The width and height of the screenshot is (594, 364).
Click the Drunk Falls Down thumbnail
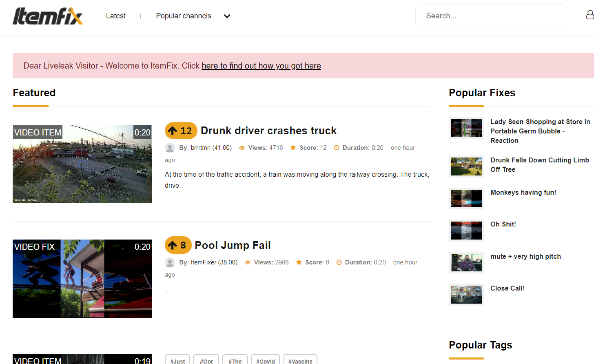click(466, 166)
